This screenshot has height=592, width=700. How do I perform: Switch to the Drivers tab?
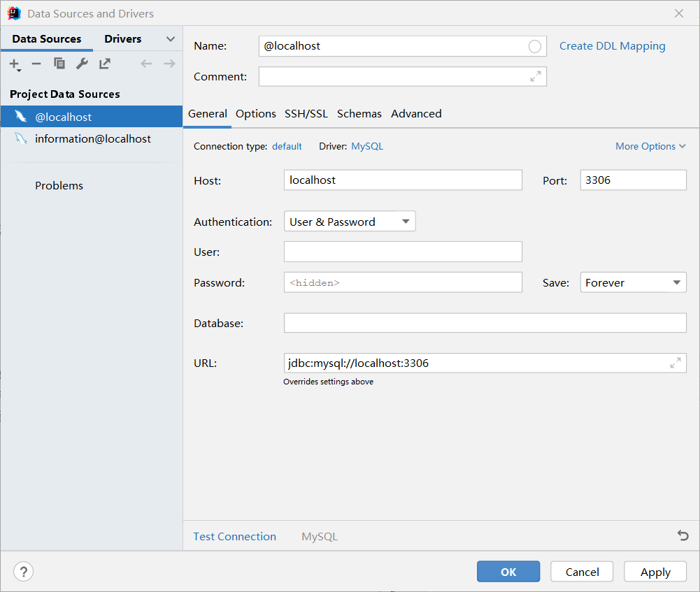[123, 39]
